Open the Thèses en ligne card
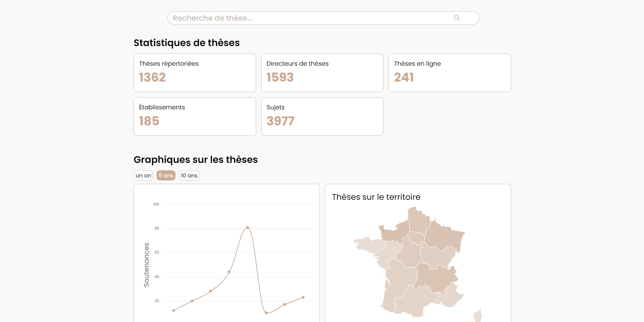This screenshot has height=322, width=644. click(x=450, y=73)
